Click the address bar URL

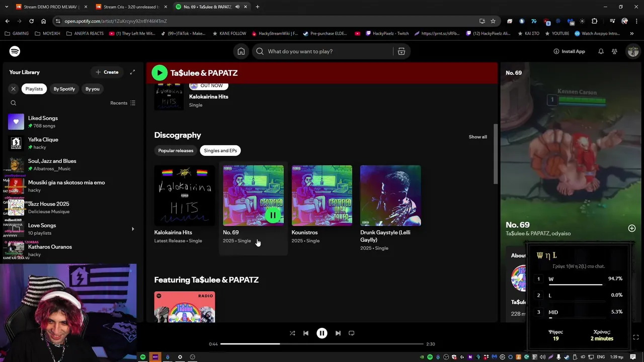point(116,21)
